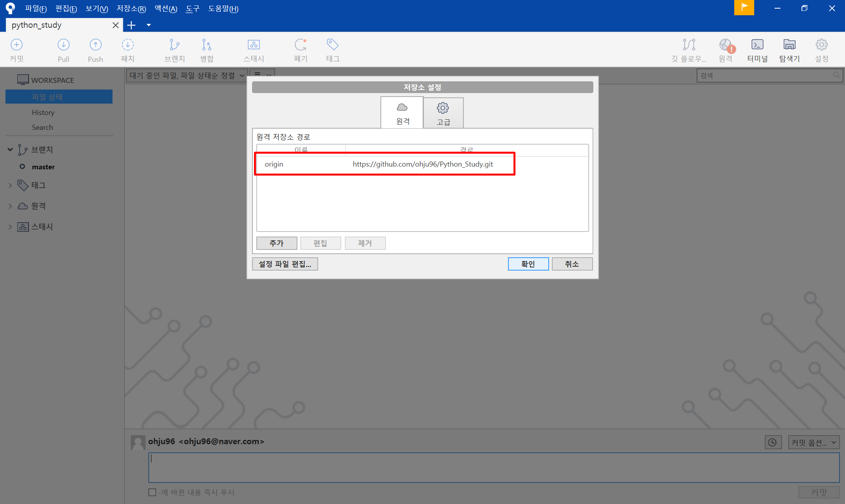The height and width of the screenshot is (504, 845).
Task: Switch to the 고급 tab
Action: coord(443,113)
